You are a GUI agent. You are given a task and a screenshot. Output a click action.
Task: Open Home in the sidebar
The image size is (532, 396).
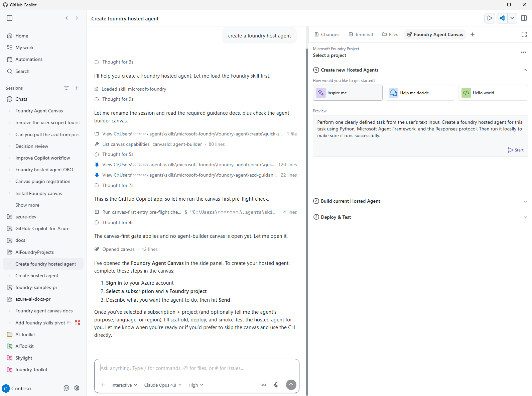22,36
